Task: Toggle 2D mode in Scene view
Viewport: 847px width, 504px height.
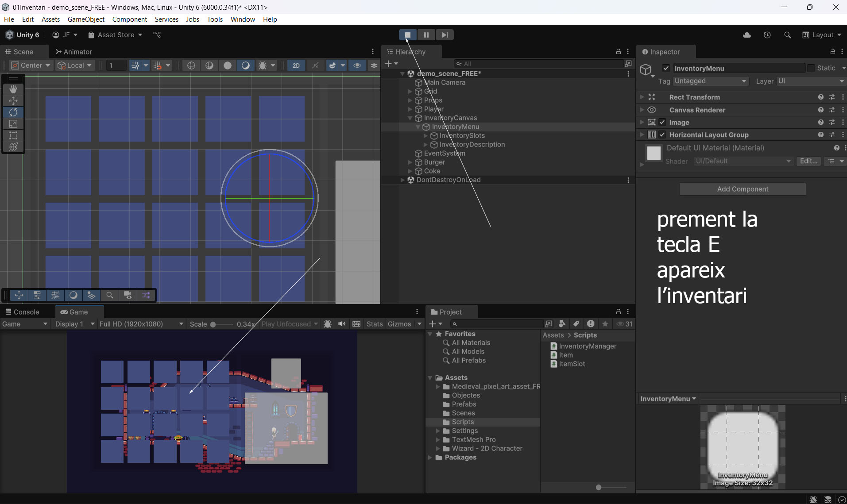Action: (x=296, y=65)
